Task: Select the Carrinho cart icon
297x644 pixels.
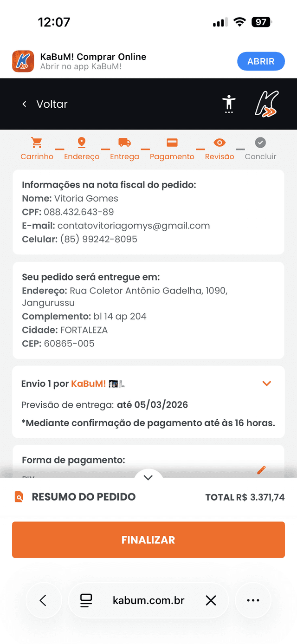Action: (x=37, y=143)
